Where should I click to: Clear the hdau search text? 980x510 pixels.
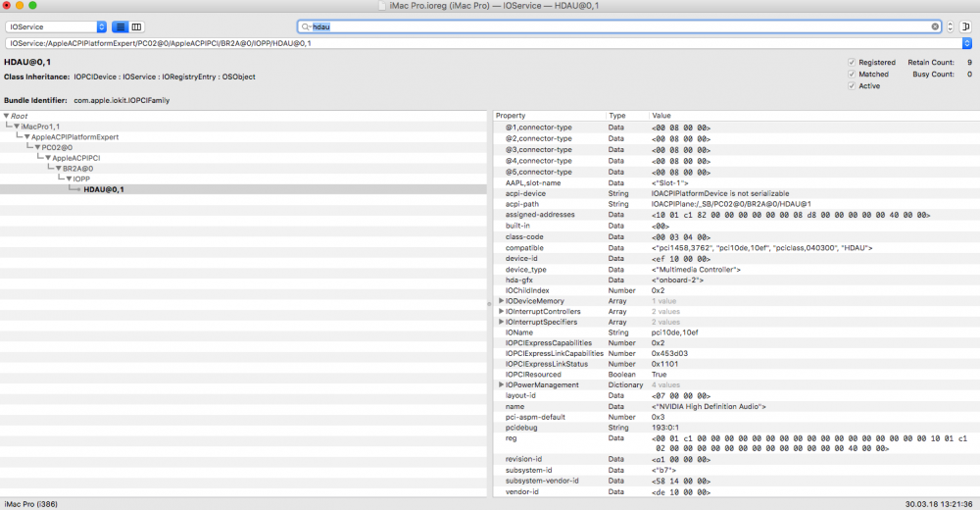tap(935, 26)
